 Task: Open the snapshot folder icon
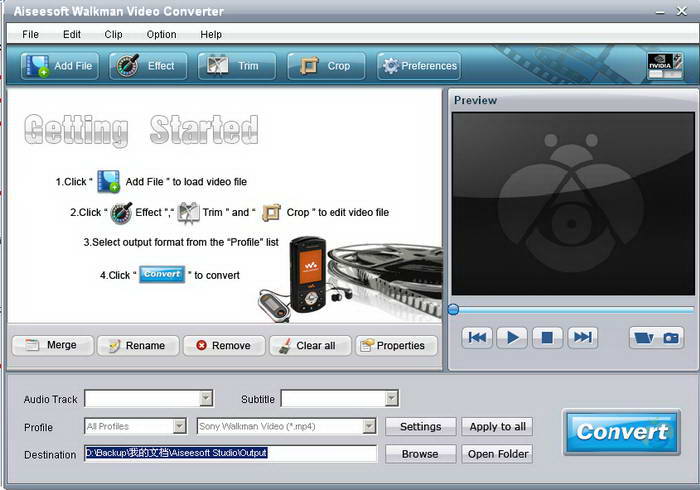pos(643,338)
